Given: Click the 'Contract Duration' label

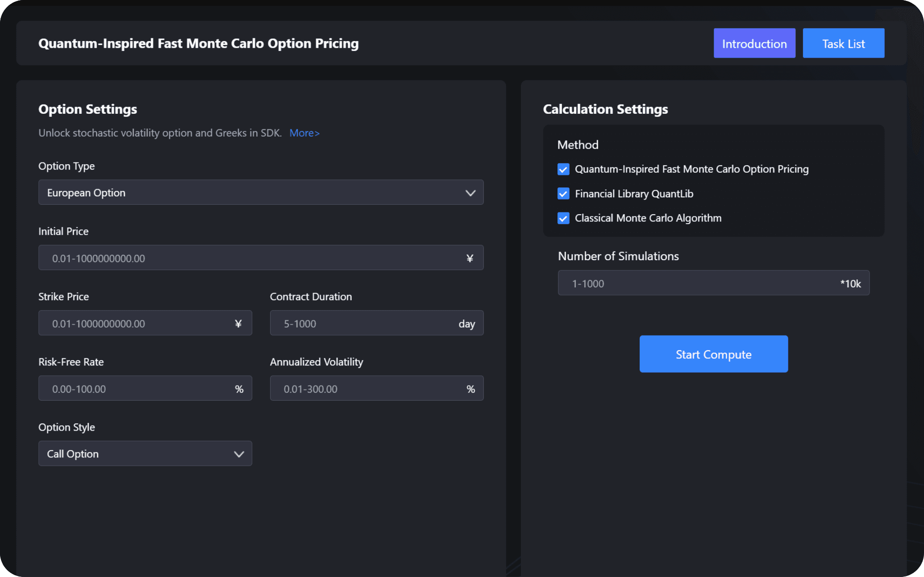Looking at the screenshot, I should click(x=311, y=297).
